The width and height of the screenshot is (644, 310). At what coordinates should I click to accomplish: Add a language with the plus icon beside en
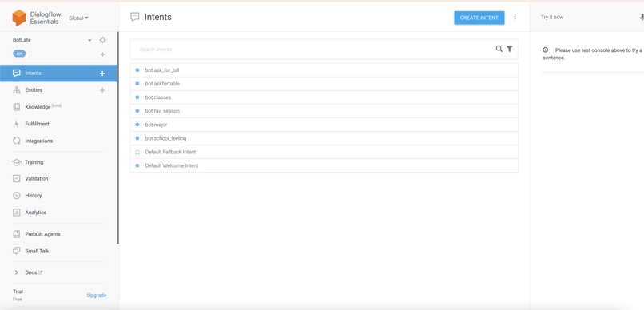tap(103, 54)
